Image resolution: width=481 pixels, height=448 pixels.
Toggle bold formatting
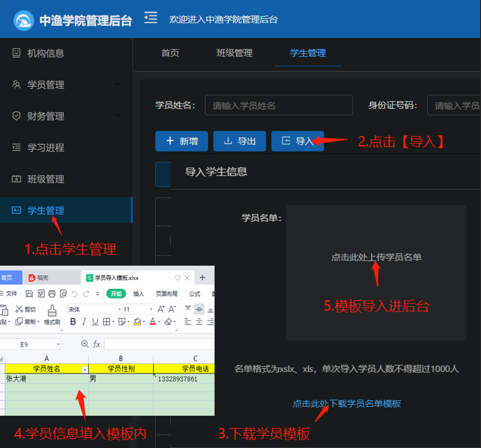tap(73, 321)
